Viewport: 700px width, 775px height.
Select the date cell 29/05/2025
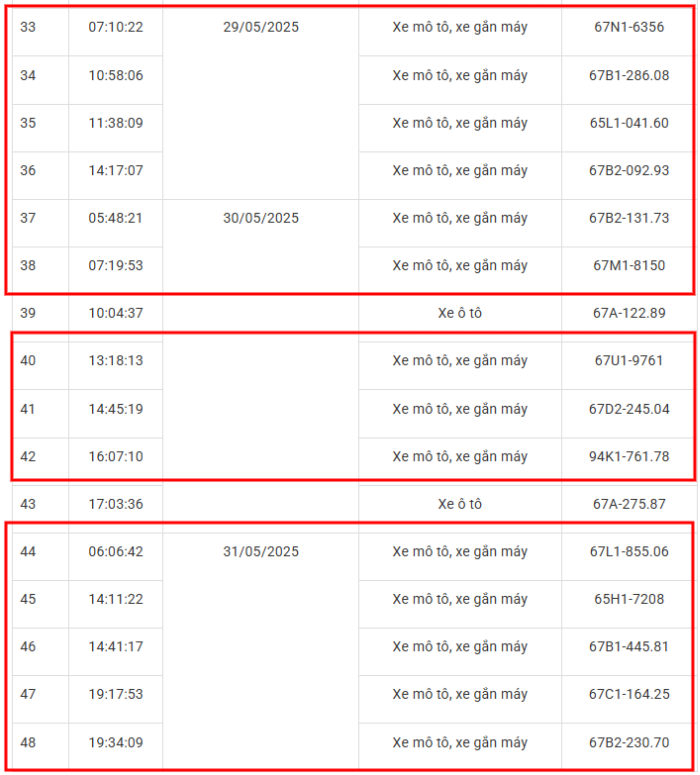261,27
